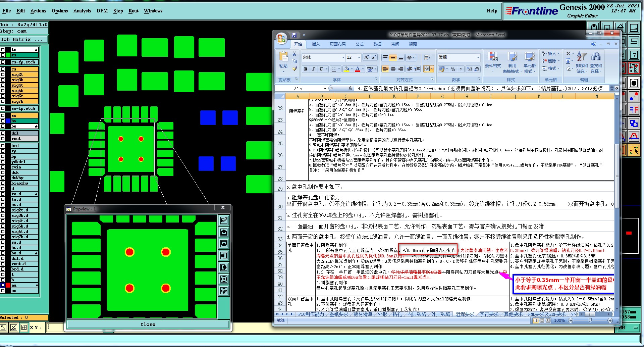Screen dimensions: 644x347
Task: Click zoom-out arrows icon in Popview
Action: 224,291
